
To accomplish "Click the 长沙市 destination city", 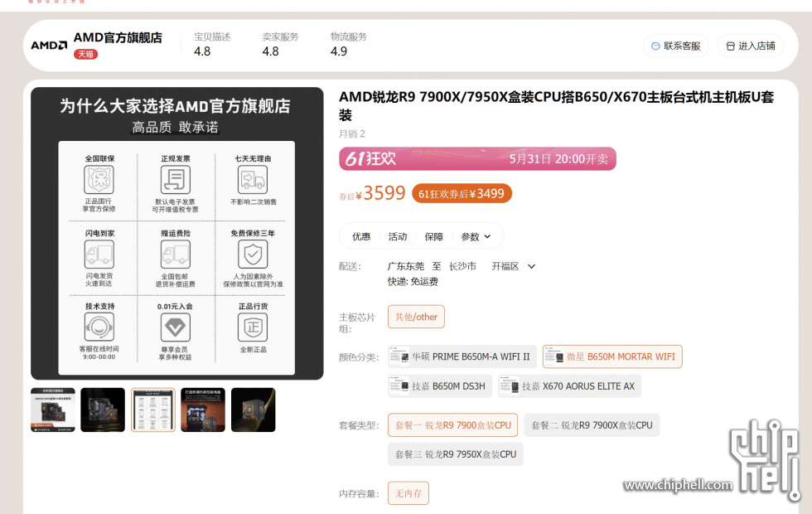I will (x=462, y=266).
